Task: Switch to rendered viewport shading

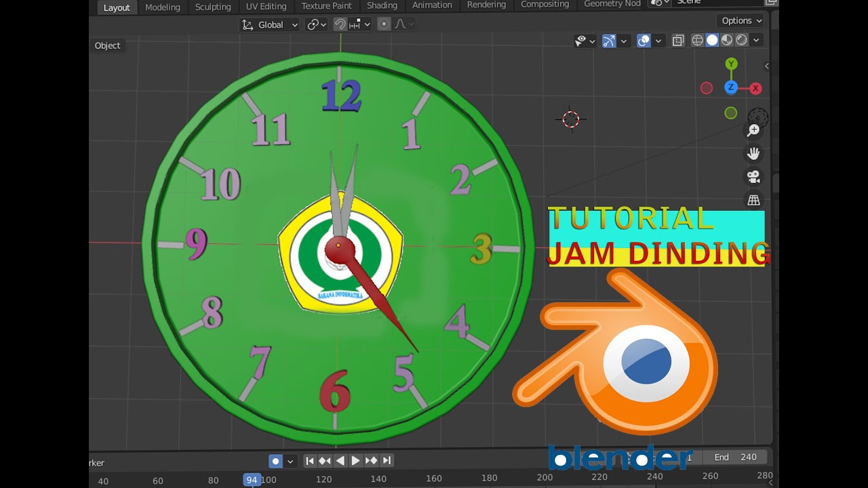Action: pyautogui.click(x=742, y=41)
